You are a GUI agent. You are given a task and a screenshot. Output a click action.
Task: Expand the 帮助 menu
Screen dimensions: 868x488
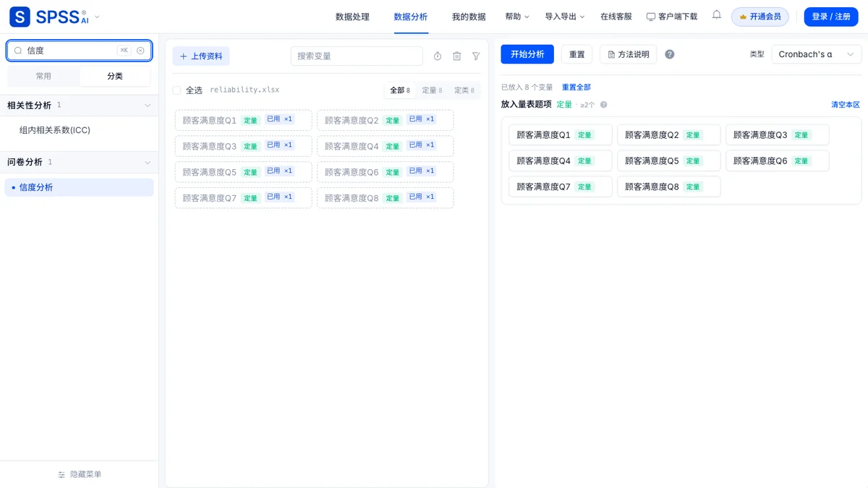click(517, 17)
